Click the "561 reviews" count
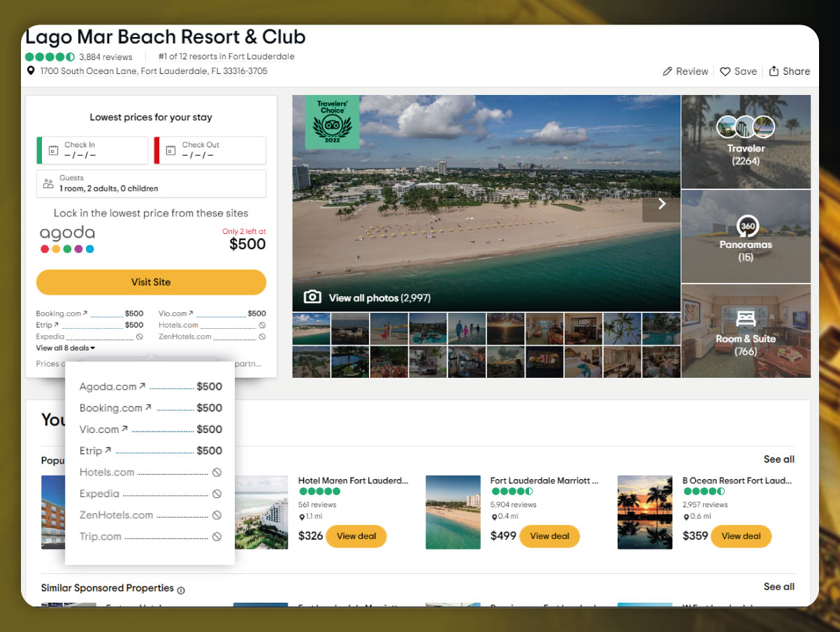This screenshot has width=840, height=632. [317, 504]
